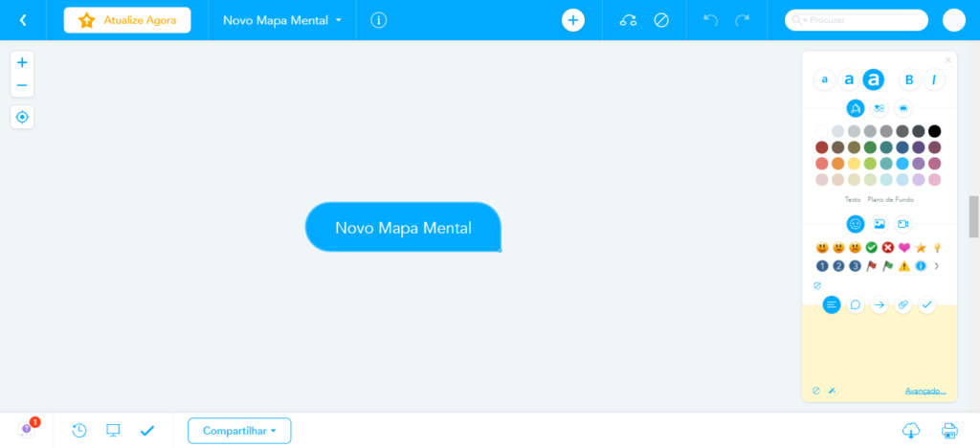Go back using the top-left arrow

pyautogui.click(x=23, y=20)
